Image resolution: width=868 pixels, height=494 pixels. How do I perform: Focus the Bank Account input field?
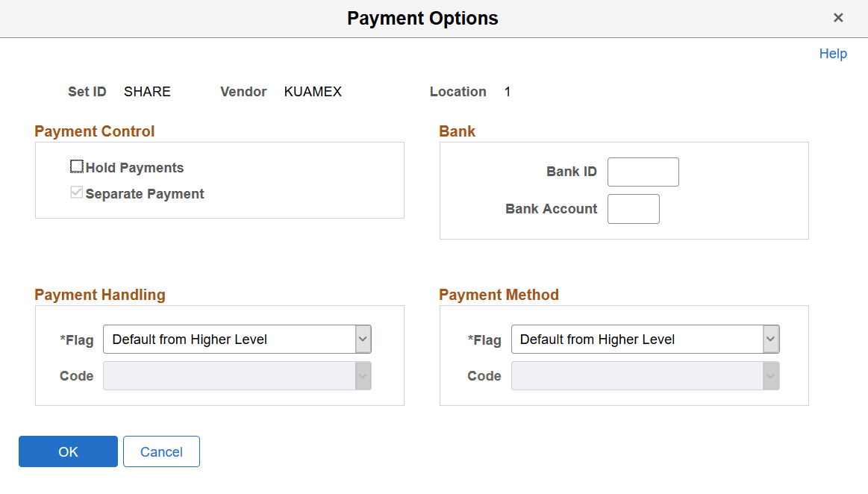tap(633, 209)
